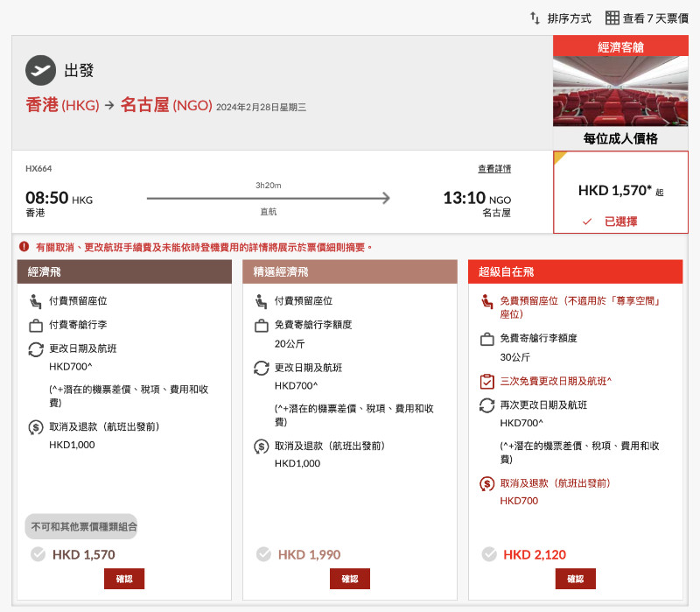
Task: Click seat icon in 精選經濟飛 column
Action: click(x=261, y=301)
